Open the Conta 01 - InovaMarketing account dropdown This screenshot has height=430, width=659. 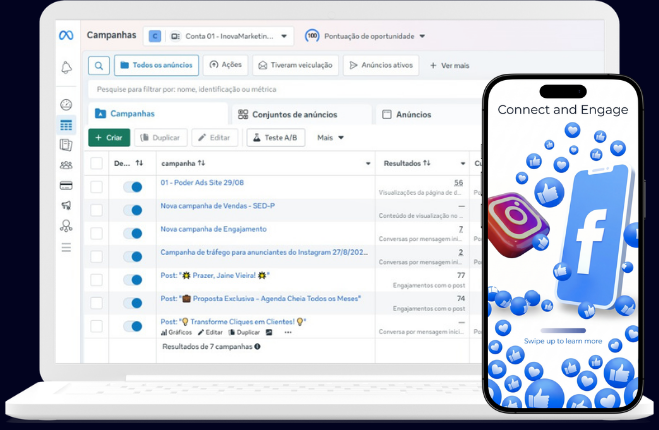(x=219, y=37)
